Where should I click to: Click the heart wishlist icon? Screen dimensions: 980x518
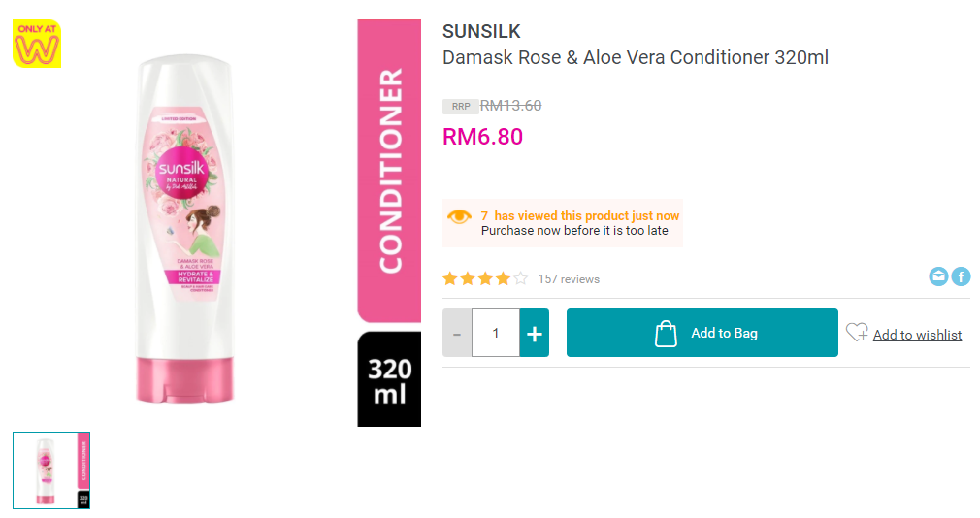pyautogui.click(x=857, y=333)
